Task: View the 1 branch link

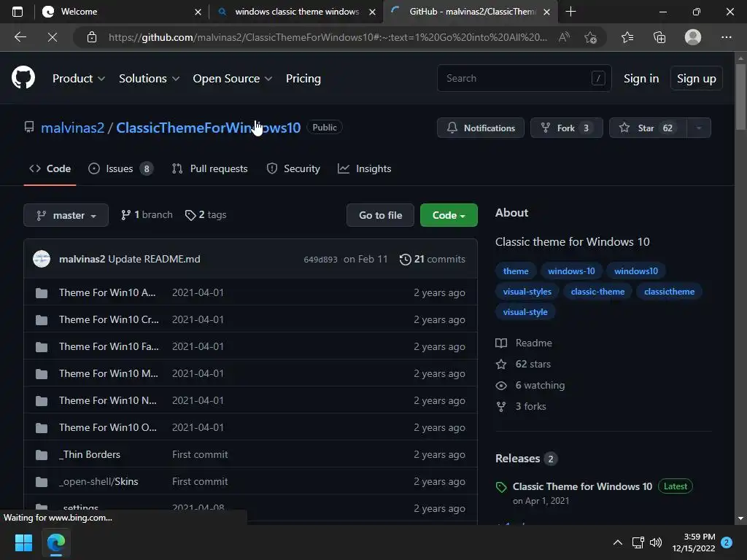Action: tap(147, 215)
